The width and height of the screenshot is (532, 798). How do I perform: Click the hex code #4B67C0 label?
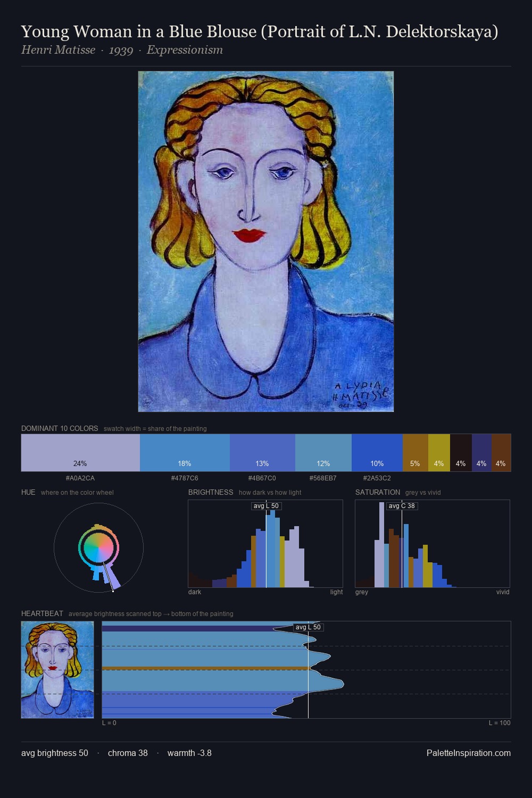[262, 478]
